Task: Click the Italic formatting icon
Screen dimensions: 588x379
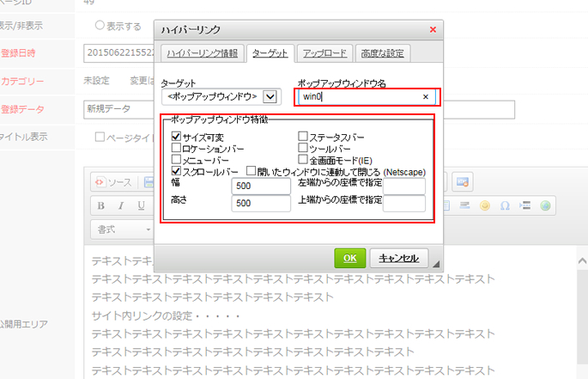Action: tap(119, 206)
